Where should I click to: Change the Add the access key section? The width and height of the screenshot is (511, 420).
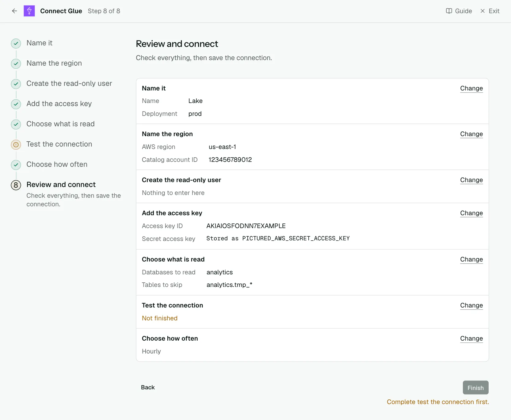pos(471,213)
